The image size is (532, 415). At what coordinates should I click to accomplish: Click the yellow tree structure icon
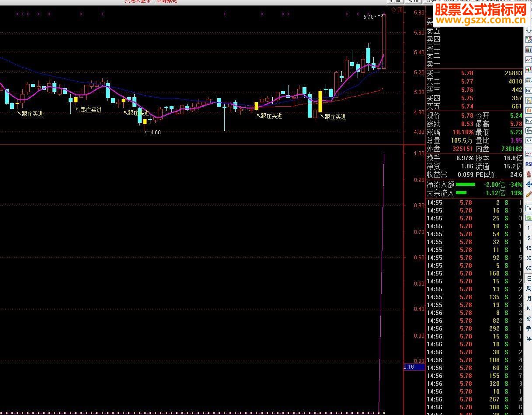(x=529, y=101)
